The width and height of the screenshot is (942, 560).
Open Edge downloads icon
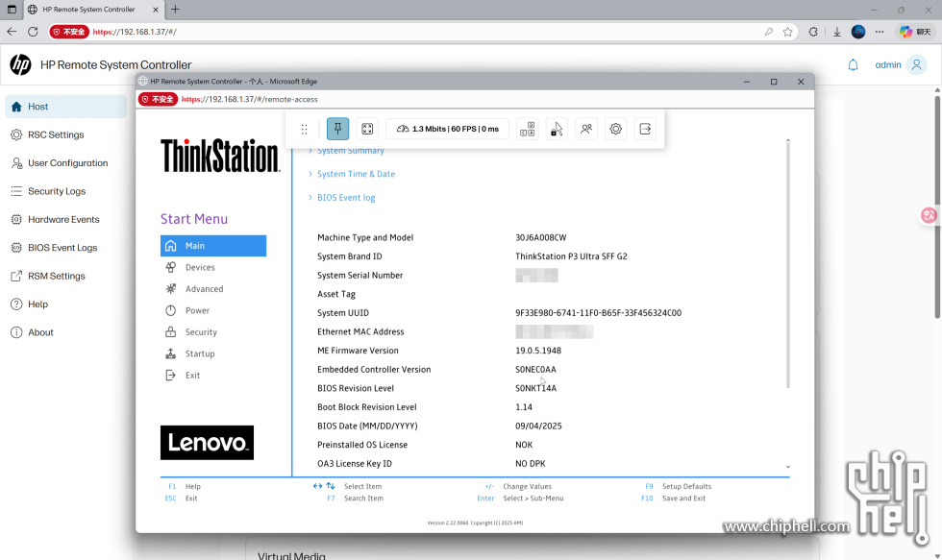[836, 32]
